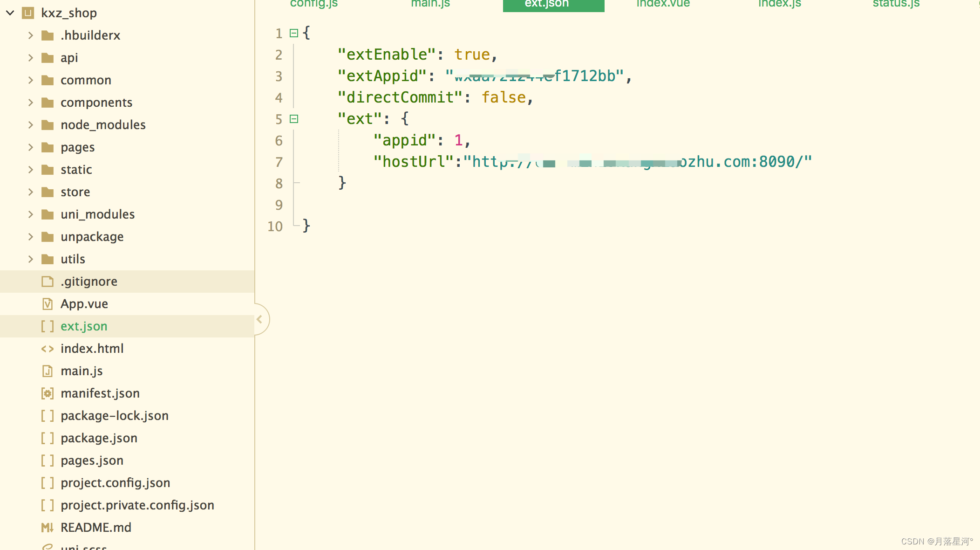This screenshot has width=980, height=550.
Task: Collapse the kxz_shop root node
Action: point(10,13)
